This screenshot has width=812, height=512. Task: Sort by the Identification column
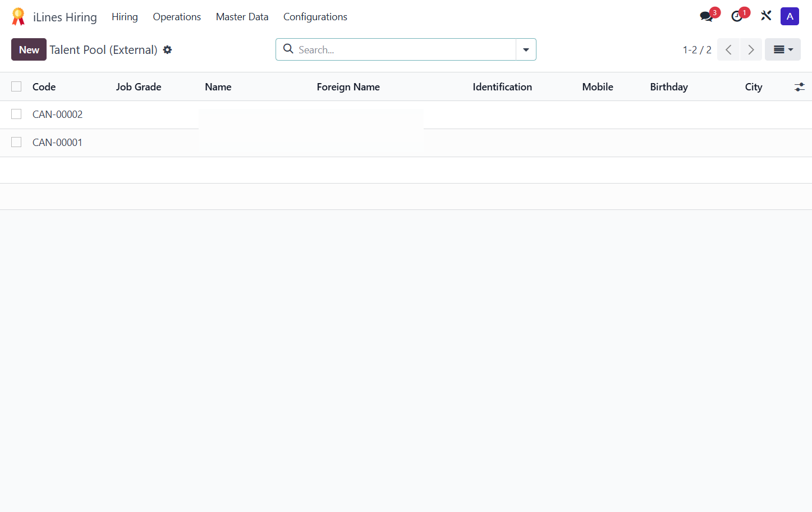pos(502,87)
